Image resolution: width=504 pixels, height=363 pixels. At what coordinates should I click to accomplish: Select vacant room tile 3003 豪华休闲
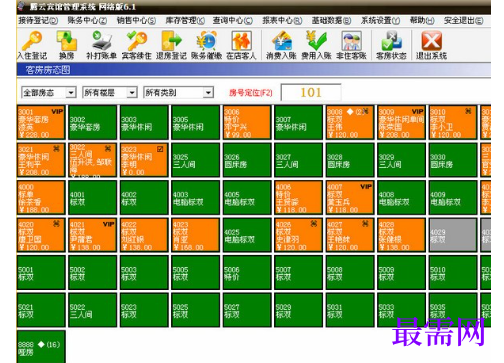pos(144,122)
